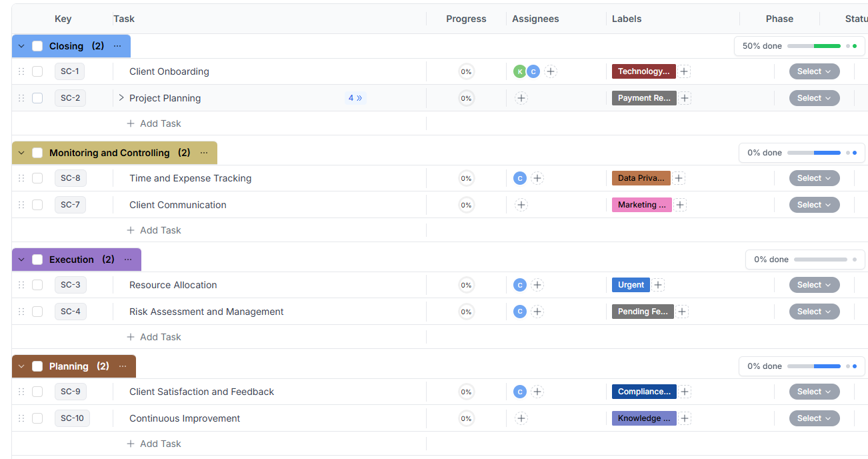868x459 pixels.
Task: Click the SC-8 task key badge
Action: (70, 178)
